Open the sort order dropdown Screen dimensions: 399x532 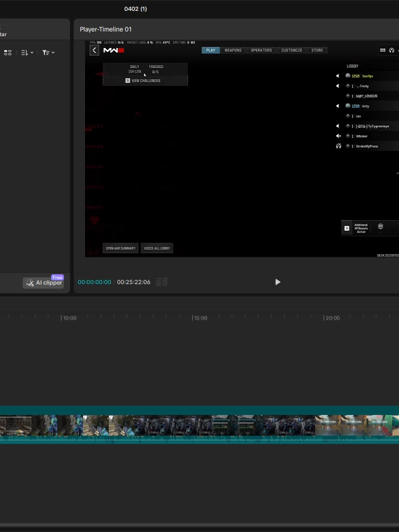27,53
